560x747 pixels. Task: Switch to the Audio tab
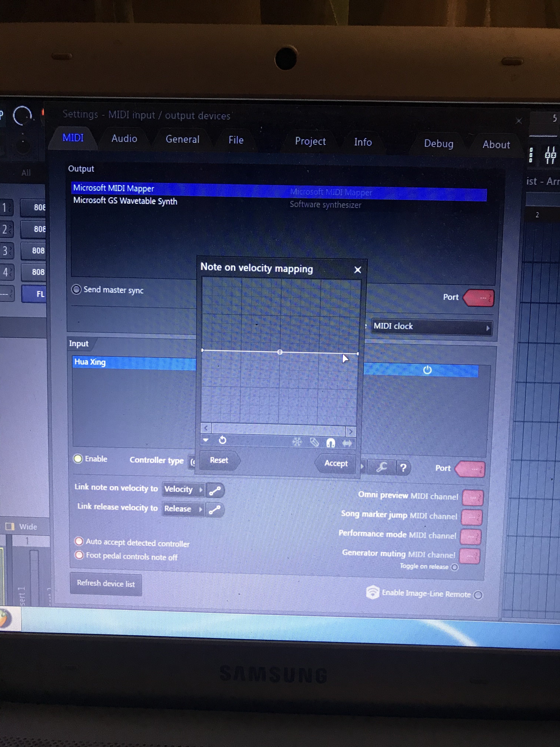click(124, 138)
